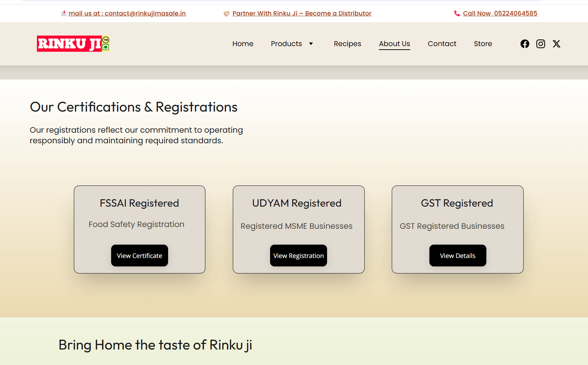Click the Call Now 05224064585 link
Viewport: 588px width, 365px height.
(500, 13)
